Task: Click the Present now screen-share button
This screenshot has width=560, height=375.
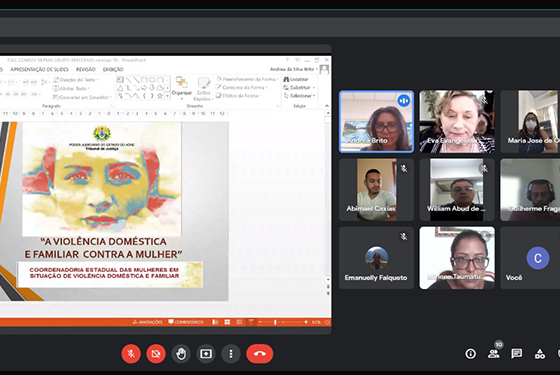Action: tap(206, 354)
